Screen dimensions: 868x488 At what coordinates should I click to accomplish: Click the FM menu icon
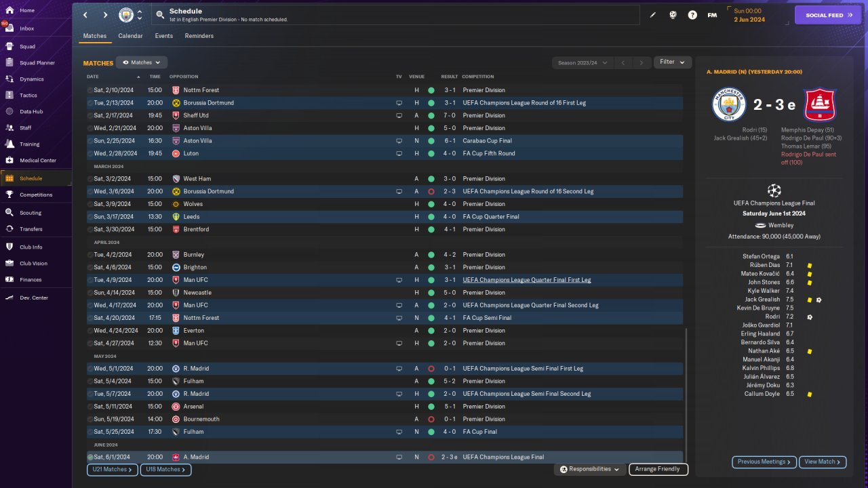pos(712,15)
